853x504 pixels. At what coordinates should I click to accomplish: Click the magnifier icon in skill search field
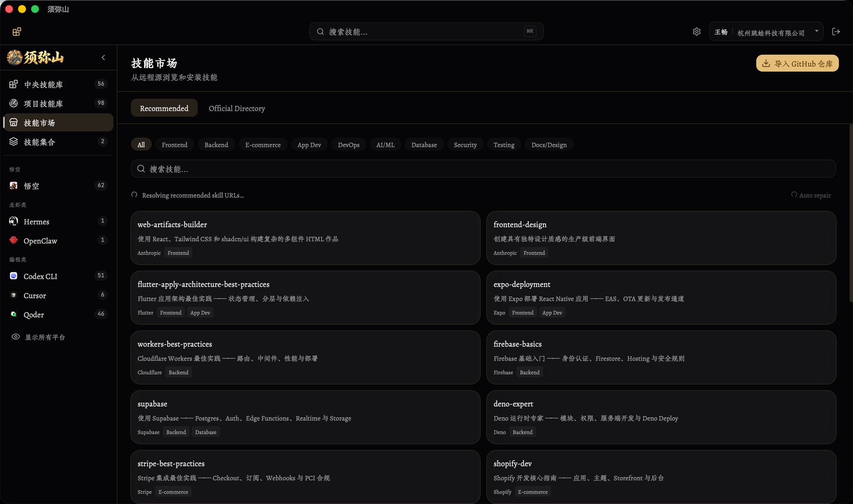[x=141, y=169]
